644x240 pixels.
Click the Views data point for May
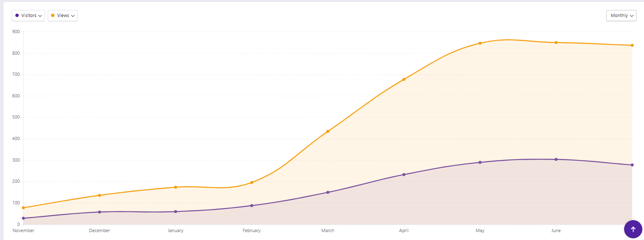click(480, 43)
